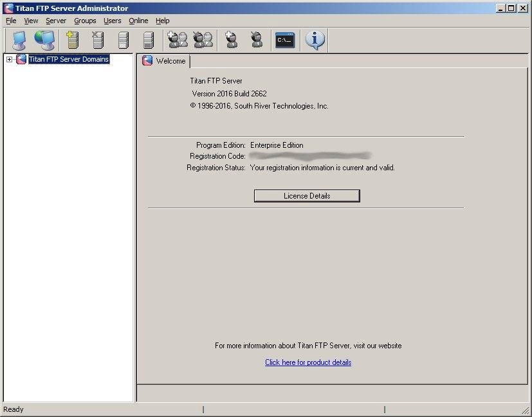Switch to the Welcome tab
The width and height of the screenshot is (532, 417).
point(165,61)
